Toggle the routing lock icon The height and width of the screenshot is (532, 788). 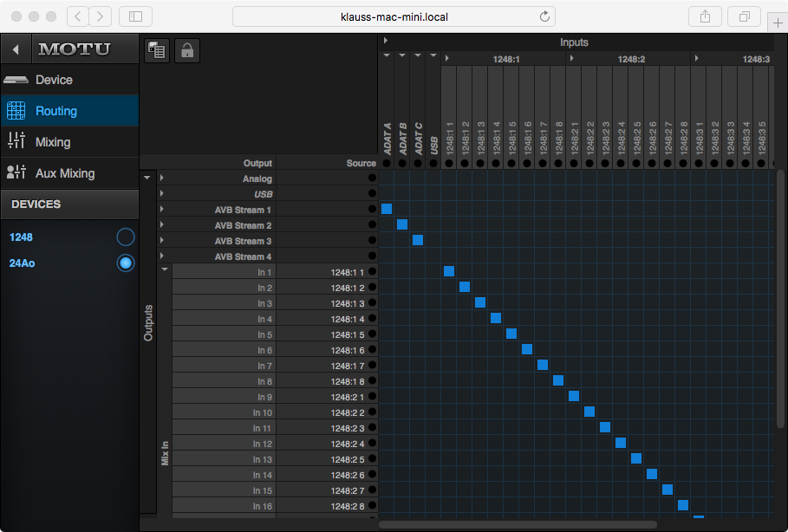coord(187,50)
